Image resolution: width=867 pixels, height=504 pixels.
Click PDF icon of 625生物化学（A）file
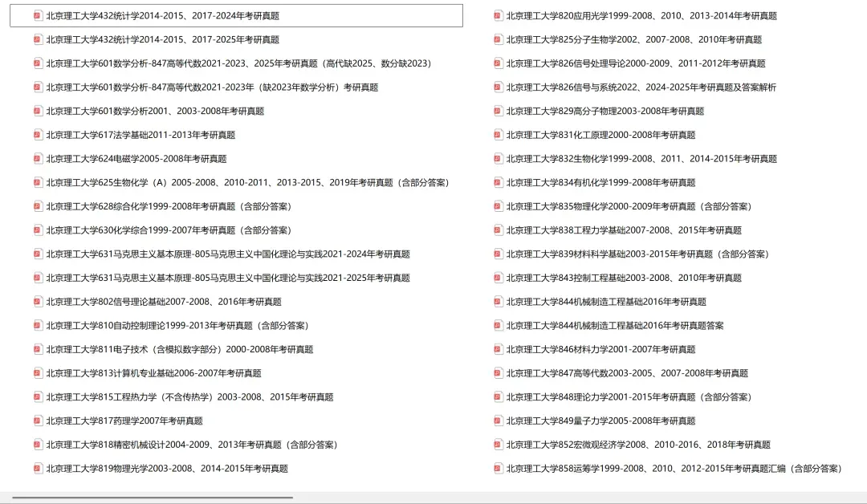(x=38, y=182)
